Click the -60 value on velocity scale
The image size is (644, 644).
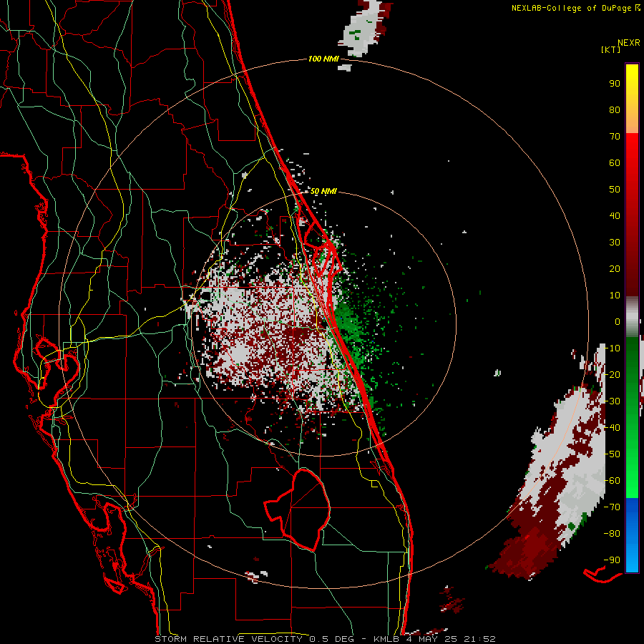tap(612, 481)
